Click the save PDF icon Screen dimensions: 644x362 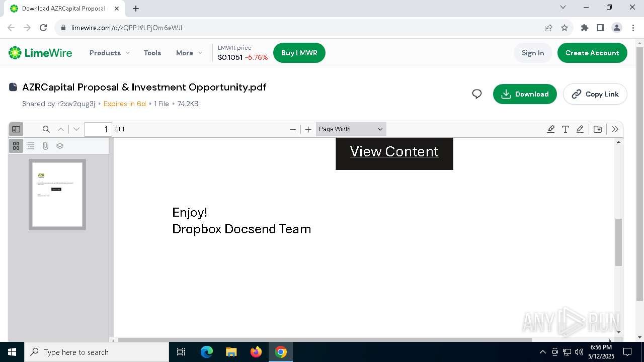[x=598, y=129]
